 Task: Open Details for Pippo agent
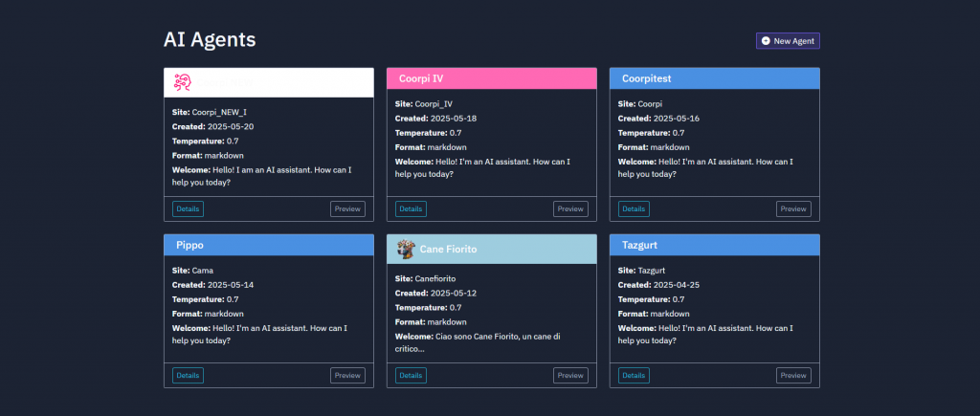click(x=189, y=376)
